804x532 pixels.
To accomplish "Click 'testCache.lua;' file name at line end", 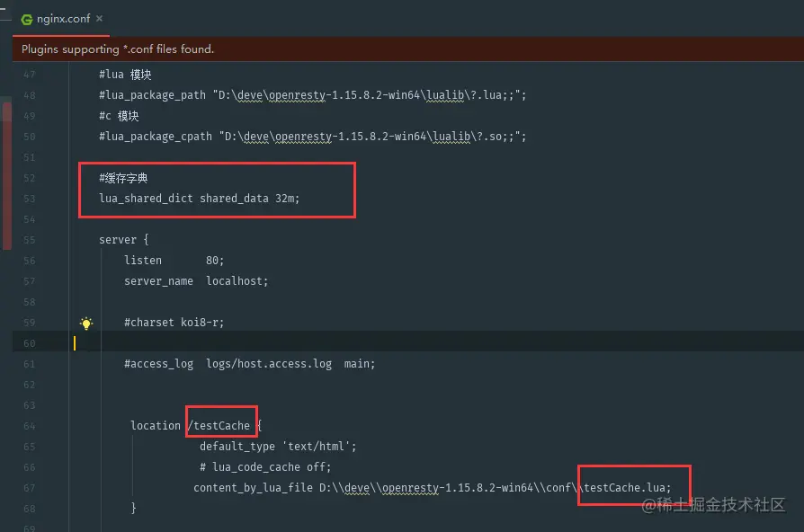I will 628,487.
